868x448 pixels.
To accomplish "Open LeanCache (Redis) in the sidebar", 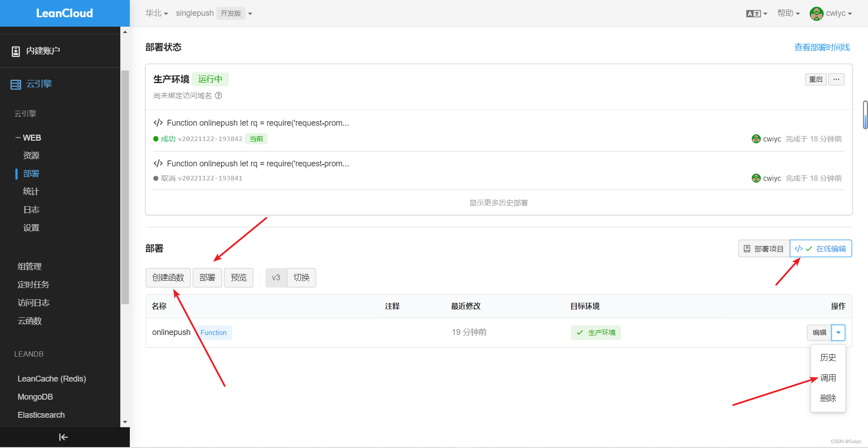I will click(52, 379).
